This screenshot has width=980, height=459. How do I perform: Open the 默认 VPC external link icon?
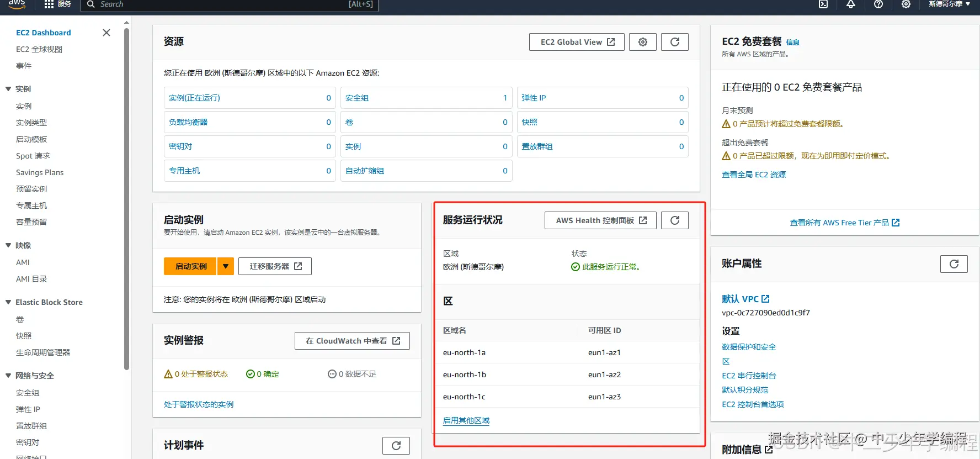coord(765,299)
